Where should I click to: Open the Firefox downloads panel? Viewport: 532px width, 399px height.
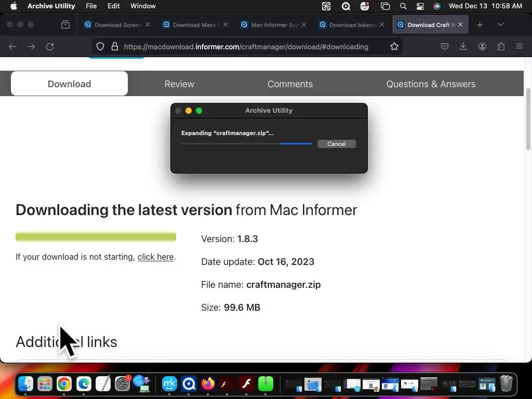[463, 46]
